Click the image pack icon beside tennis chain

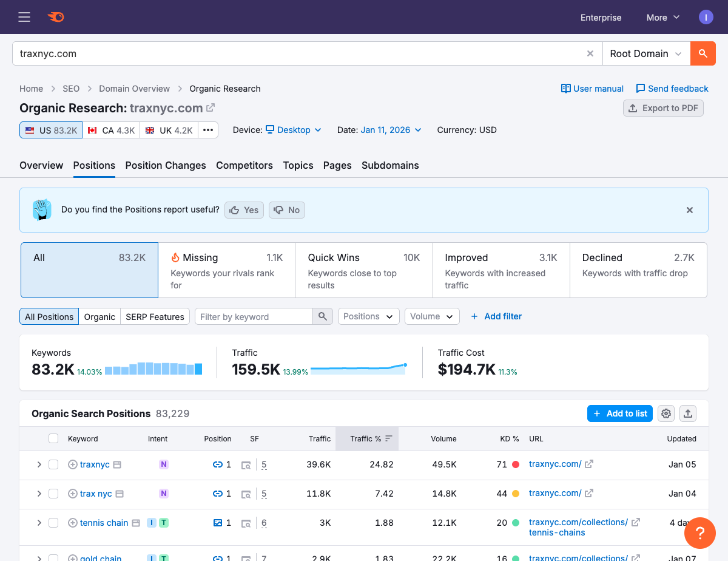click(x=218, y=523)
